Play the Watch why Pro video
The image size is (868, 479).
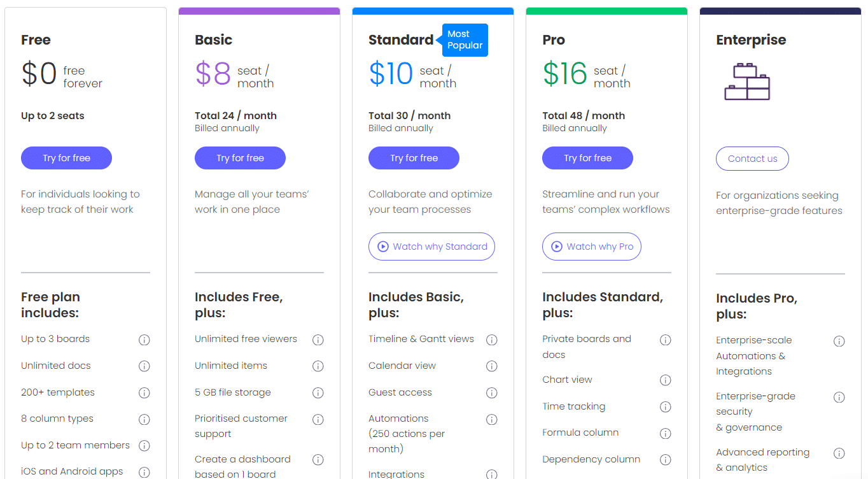click(592, 247)
